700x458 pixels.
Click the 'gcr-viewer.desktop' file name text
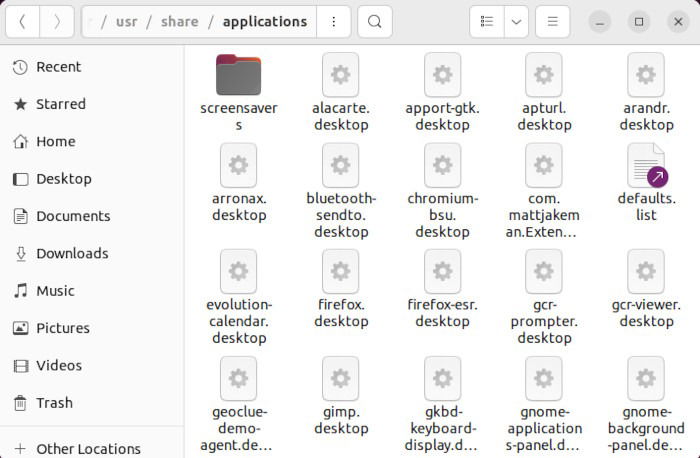(x=646, y=313)
